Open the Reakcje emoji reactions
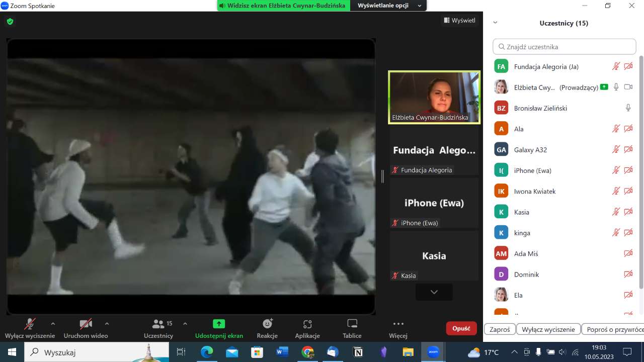The width and height of the screenshot is (644, 362). click(x=267, y=324)
